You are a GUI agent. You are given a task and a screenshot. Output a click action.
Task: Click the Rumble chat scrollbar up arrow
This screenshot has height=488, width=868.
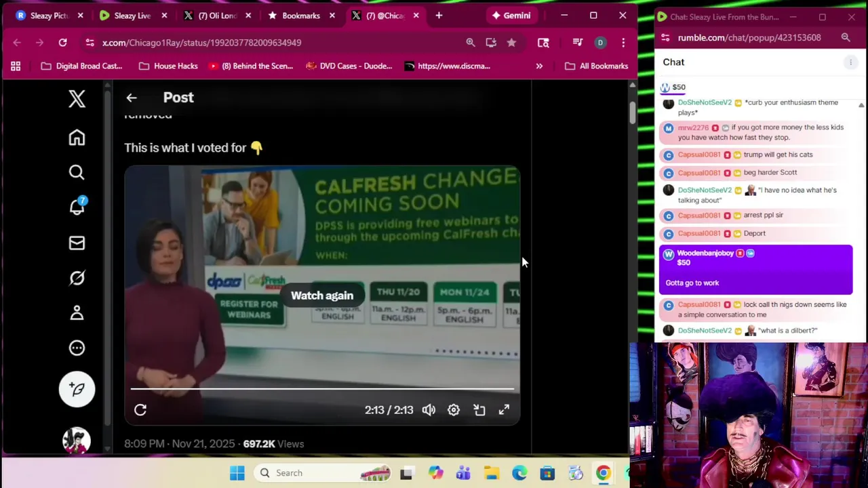tap(861, 105)
